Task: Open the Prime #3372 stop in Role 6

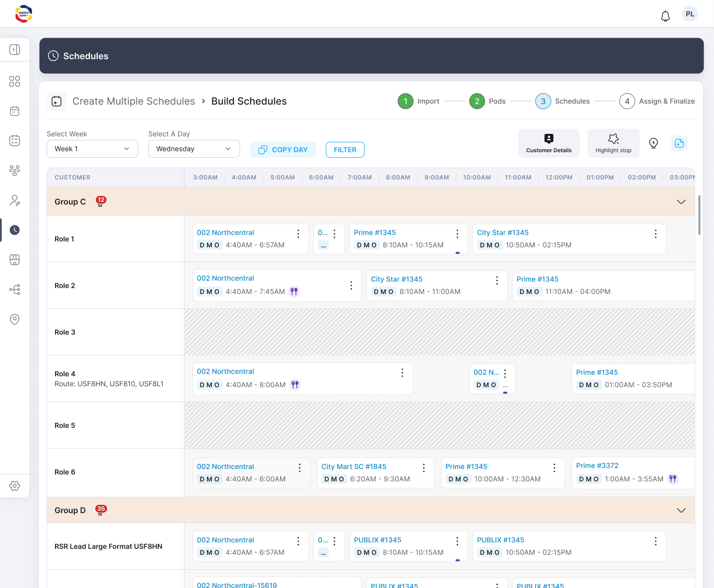Action: click(x=633, y=472)
